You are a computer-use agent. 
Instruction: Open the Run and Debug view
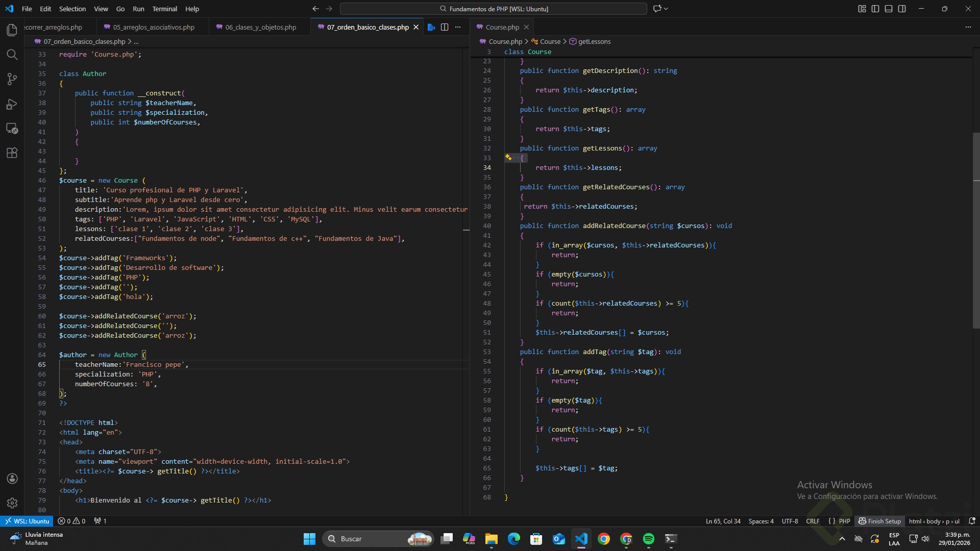click(x=12, y=104)
